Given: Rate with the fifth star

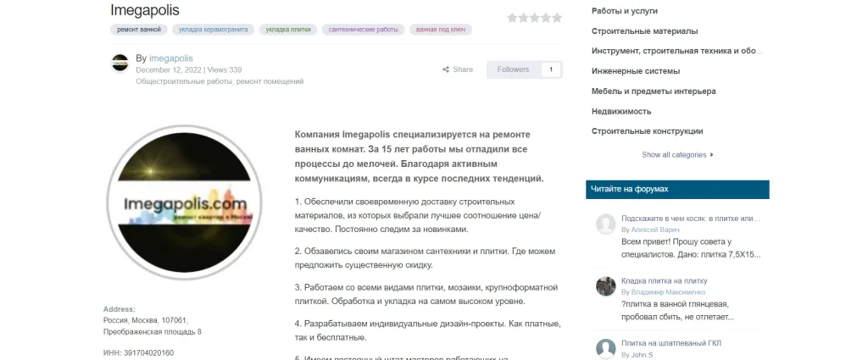Looking at the screenshot, I should pyautogui.click(x=556, y=18).
